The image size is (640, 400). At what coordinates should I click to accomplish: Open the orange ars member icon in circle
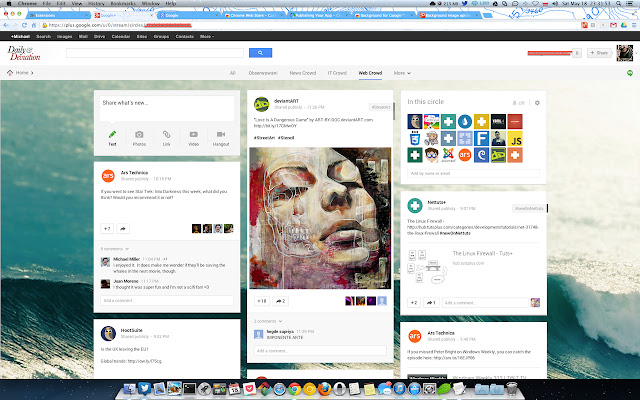coord(465,155)
